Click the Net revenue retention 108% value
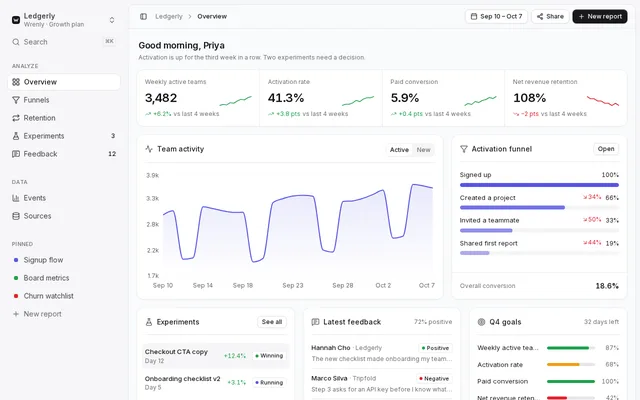Screen dimensions: 640x400 tap(529, 98)
